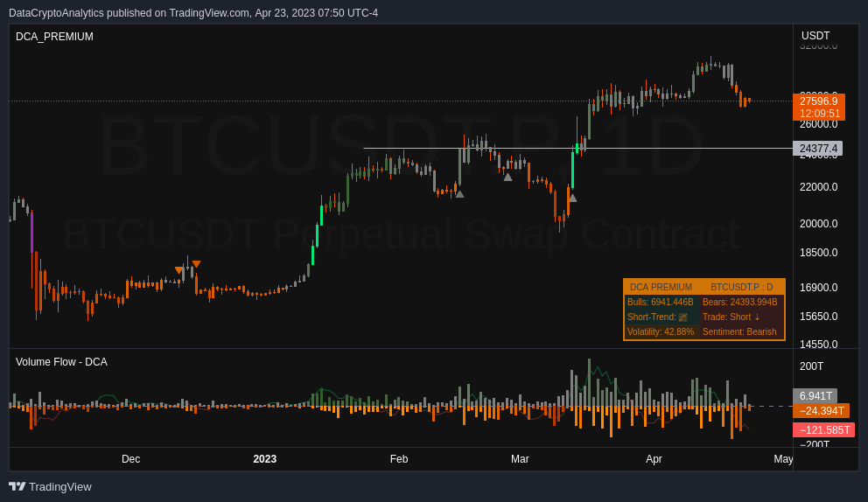
Task: Click the DCA_PREMIUM indicator label
Action: click(54, 37)
